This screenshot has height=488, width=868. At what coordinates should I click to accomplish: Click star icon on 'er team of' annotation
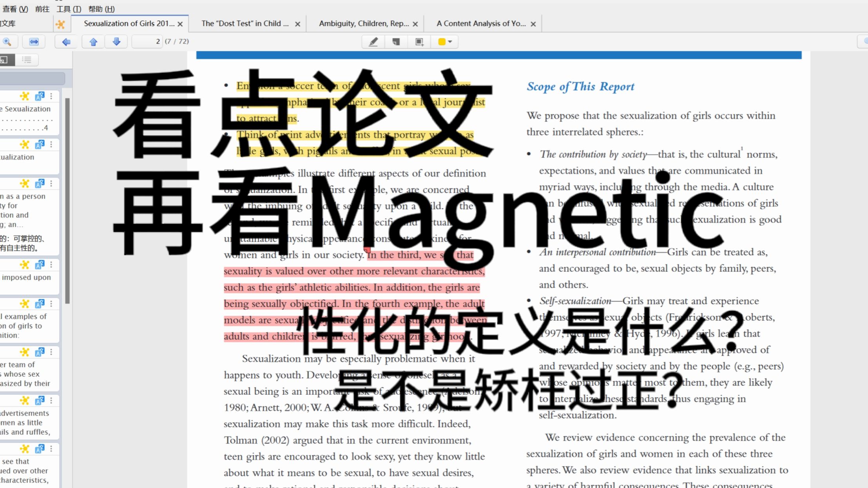[25, 352]
